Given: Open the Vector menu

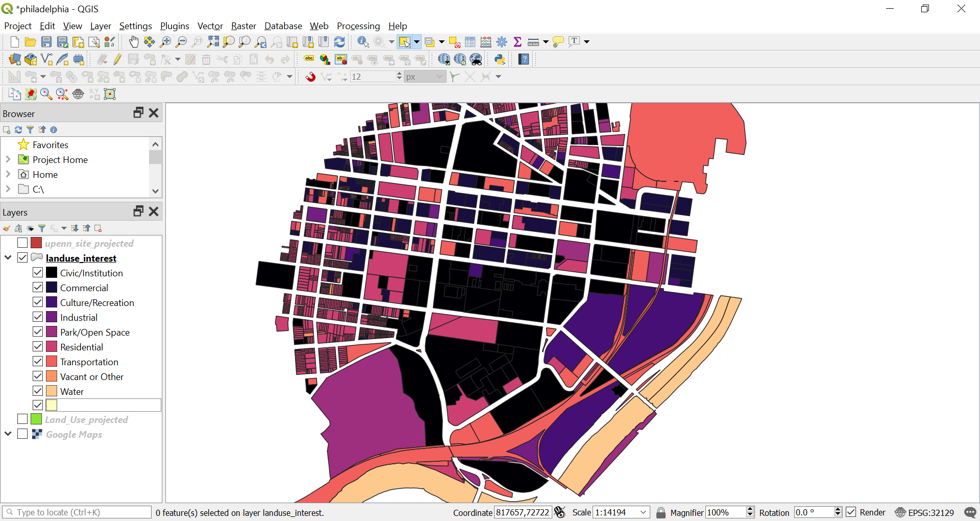Looking at the screenshot, I should [210, 26].
